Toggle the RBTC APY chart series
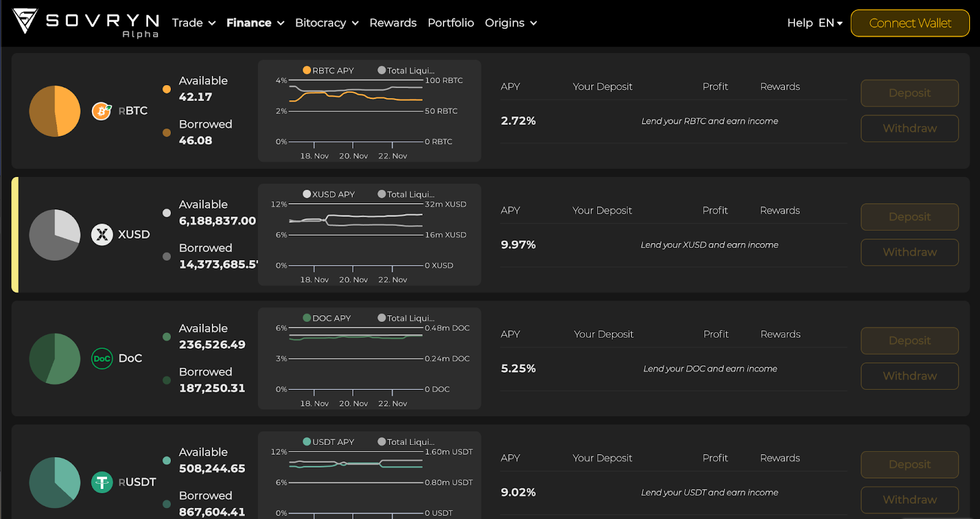 (328, 70)
